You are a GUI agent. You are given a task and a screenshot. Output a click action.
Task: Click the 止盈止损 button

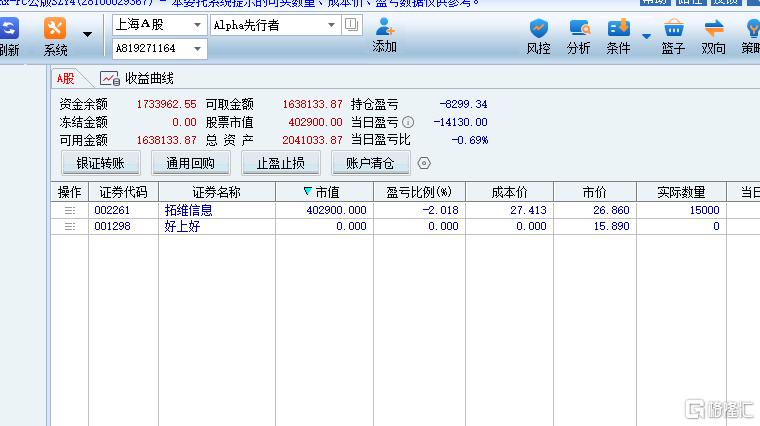point(281,163)
